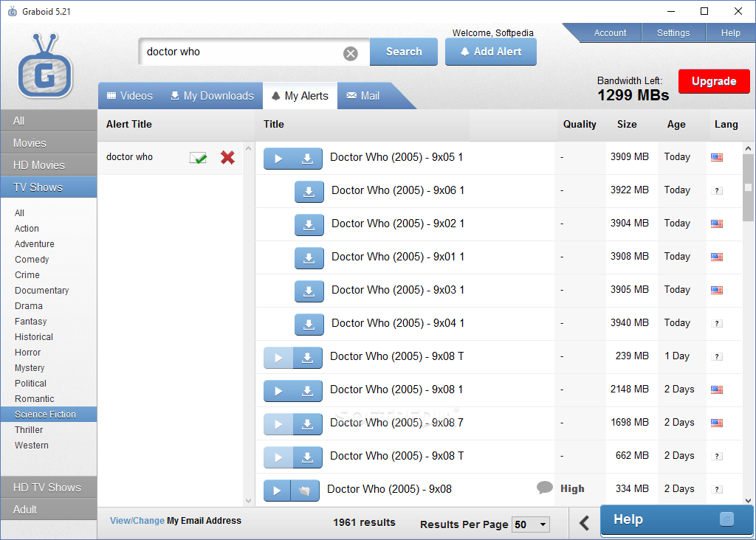Open Results Per Page dropdown

tap(531, 524)
